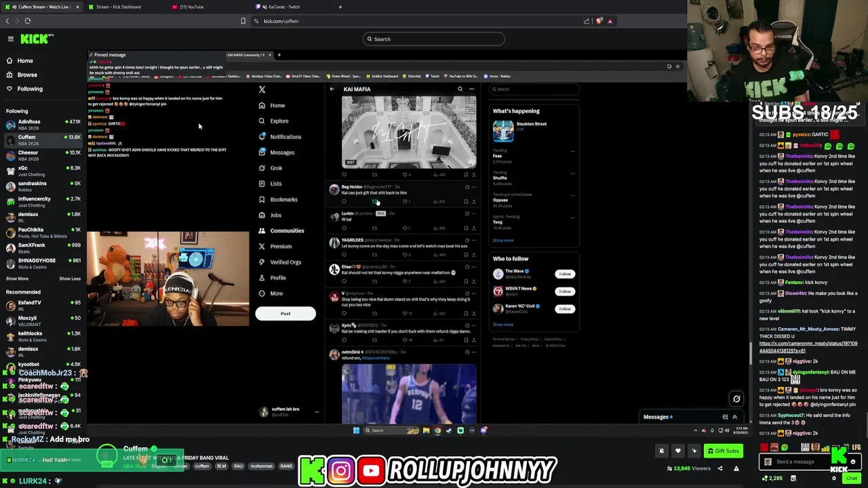Open Profile on X sidebar
This screenshot has height=488, width=868.
click(x=272, y=278)
